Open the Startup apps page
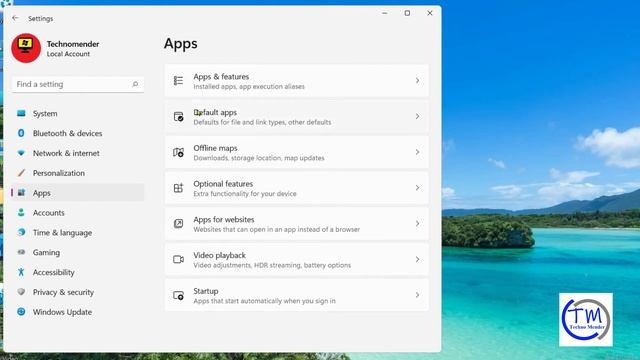640x360 pixels. point(297,295)
